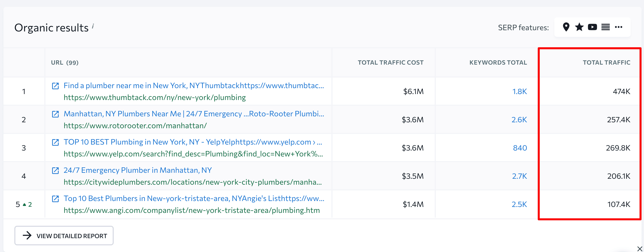644x252 pixels.
Task: Close the panel using the X icon
Action: (x=640, y=249)
